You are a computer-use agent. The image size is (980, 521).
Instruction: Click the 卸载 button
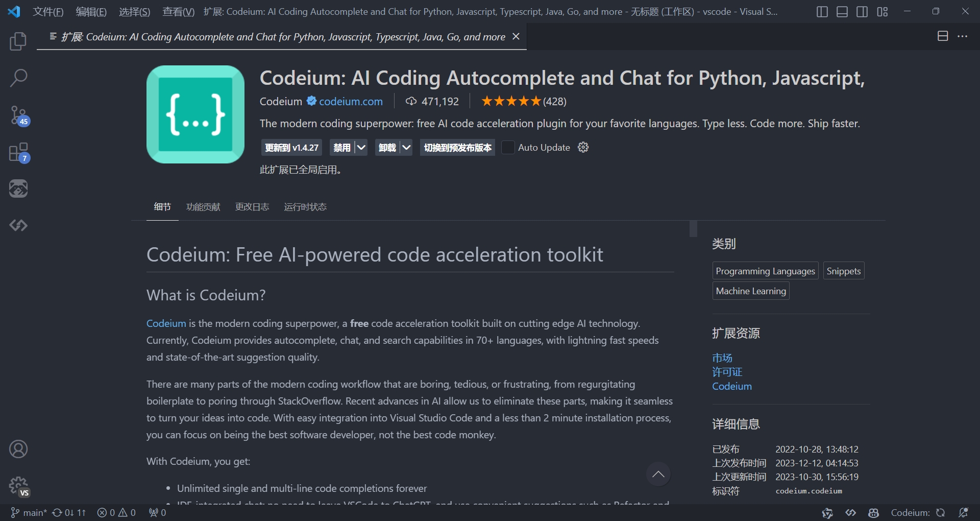pos(387,148)
